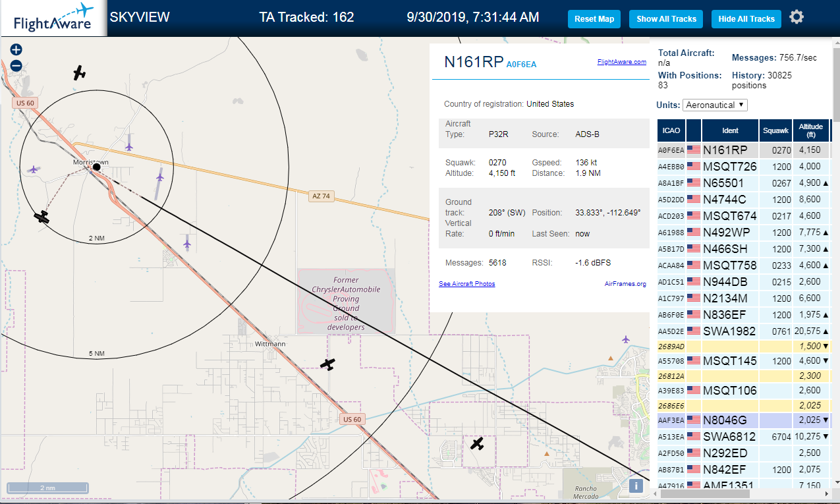Image resolution: width=840 pixels, height=504 pixels.
Task: Sort table by Ident column header
Action: tap(730, 130)
